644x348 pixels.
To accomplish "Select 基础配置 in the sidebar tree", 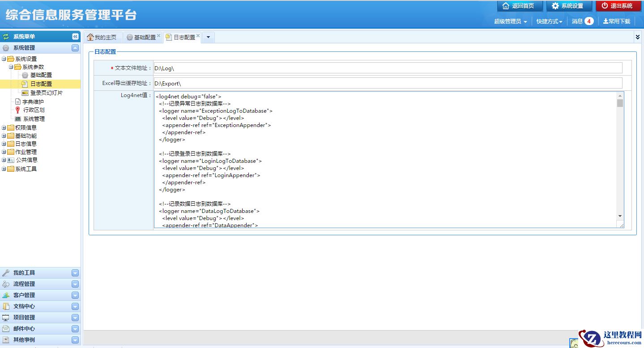I will coord(41,75).
